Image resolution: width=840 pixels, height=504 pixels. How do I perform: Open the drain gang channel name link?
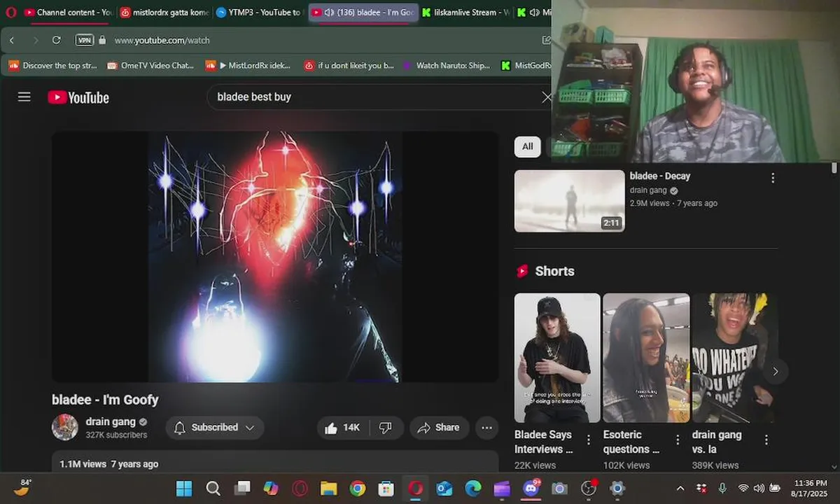[x=111, y=421]
